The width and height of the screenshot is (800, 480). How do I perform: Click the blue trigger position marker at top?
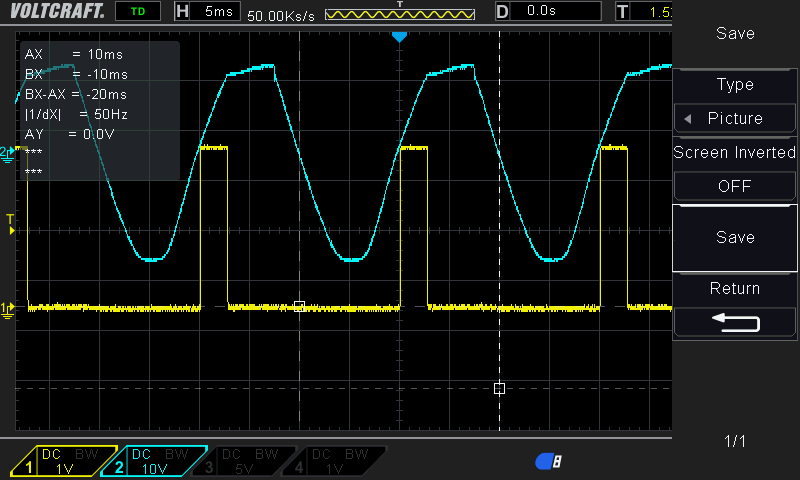[399, 37]
